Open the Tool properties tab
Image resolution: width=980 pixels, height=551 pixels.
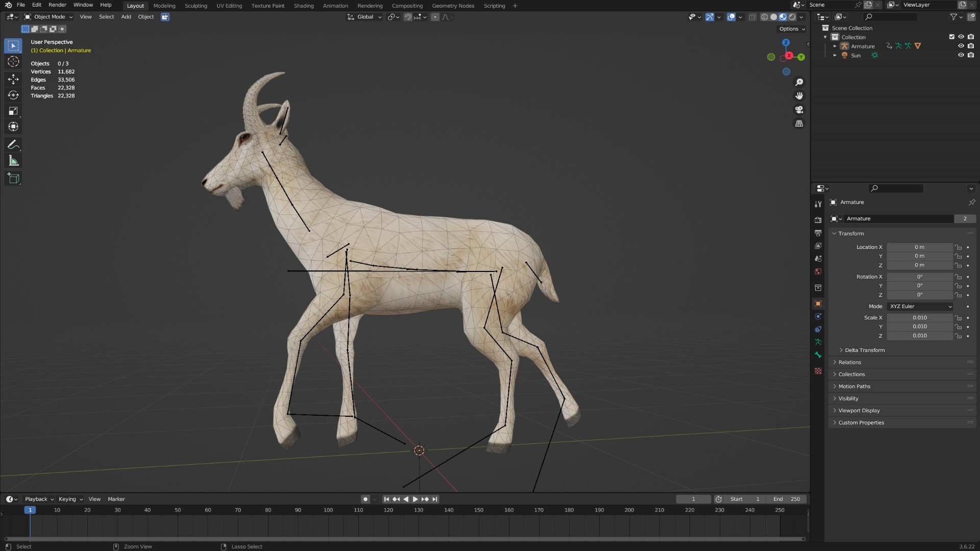818,204
